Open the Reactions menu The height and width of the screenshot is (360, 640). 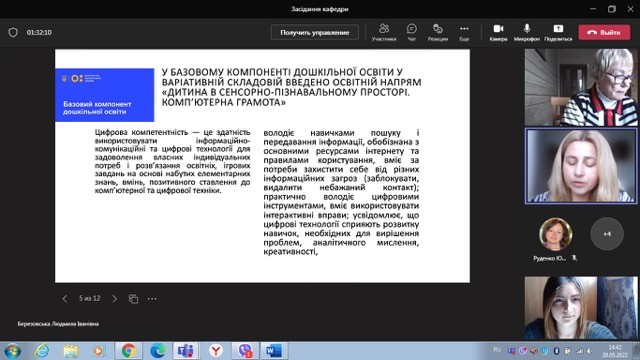tap(438, 32)
